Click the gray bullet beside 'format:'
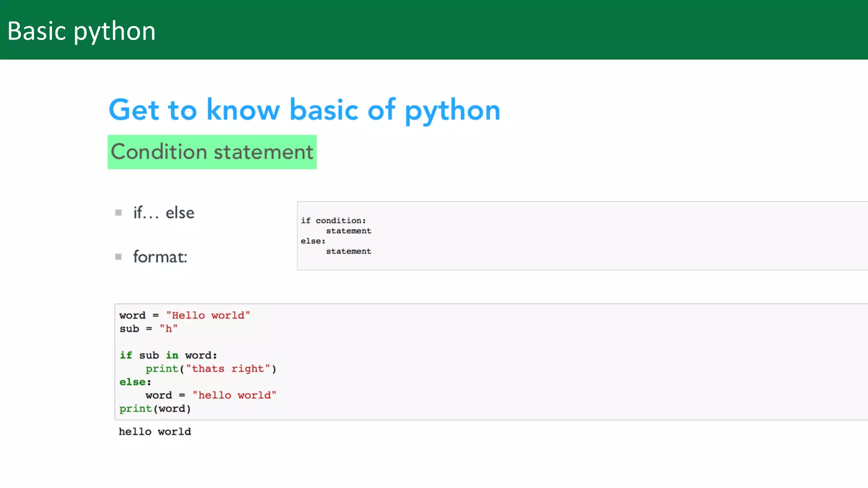The width and height of the screenshot is (868, 488). click(x=119, y=257)
